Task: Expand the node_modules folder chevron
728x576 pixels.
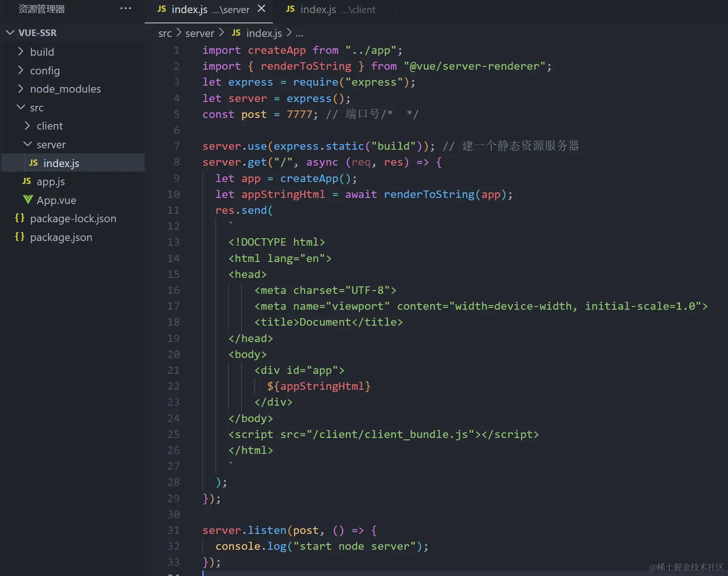Action: pos(21,88)
